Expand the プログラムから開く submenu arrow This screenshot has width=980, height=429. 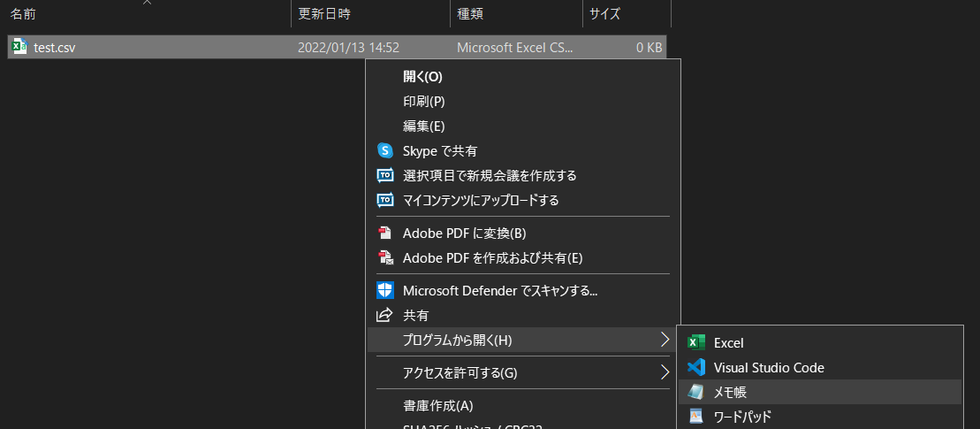pyautogui.click(x=665, y=341)
